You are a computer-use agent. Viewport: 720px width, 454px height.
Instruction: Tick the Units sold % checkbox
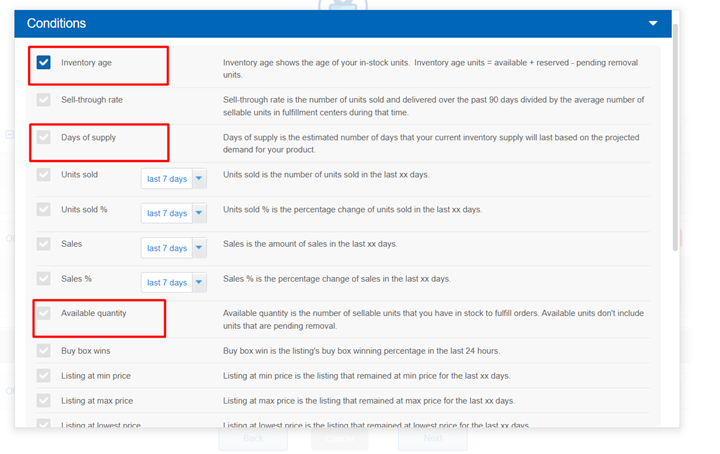(x=44, y=209)
